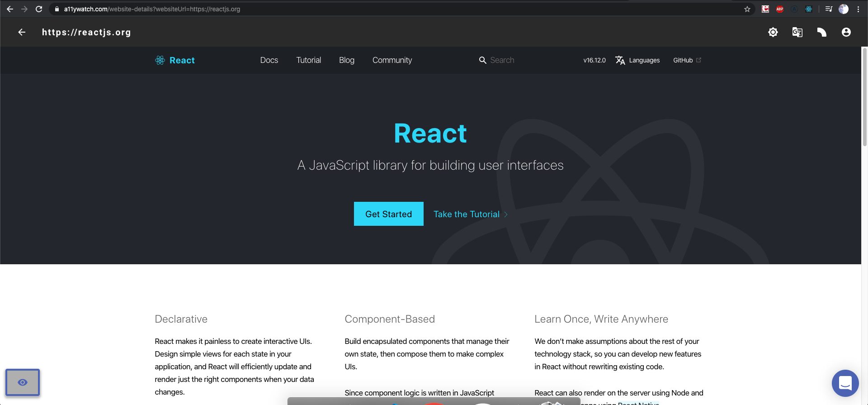Open the GitHub link
Screen dimensions: 868x405
(x=683, y=60)
